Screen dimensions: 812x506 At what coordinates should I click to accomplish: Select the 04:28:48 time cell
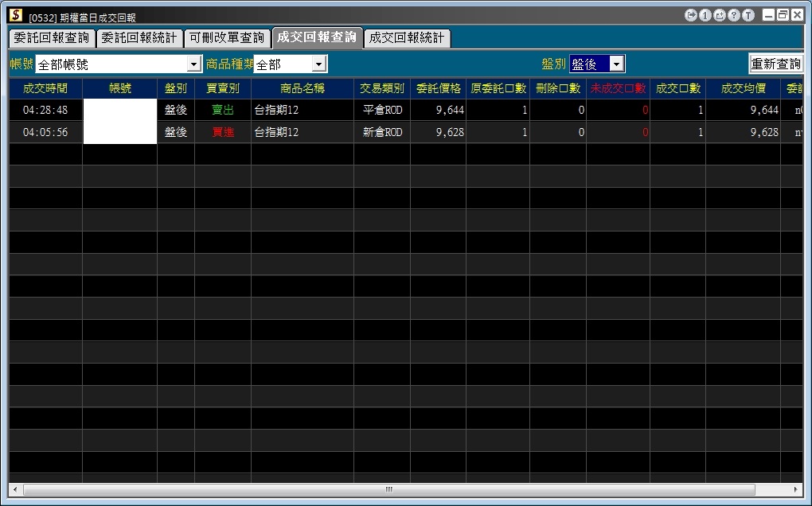[x=45, y=110]
